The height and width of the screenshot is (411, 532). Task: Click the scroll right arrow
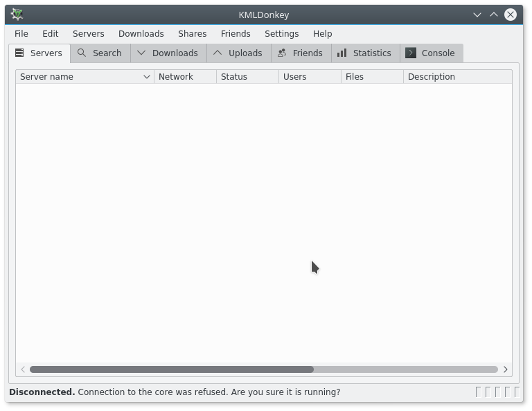pos(505,369)
